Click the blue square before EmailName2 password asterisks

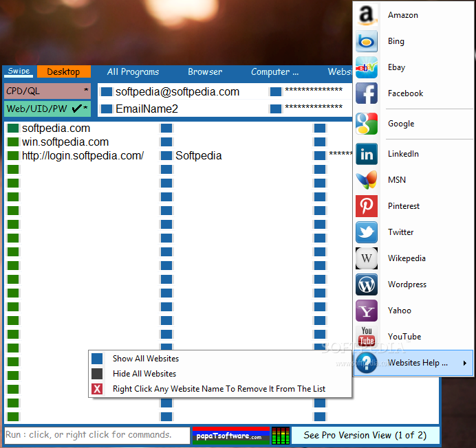(x=276, y=109)
